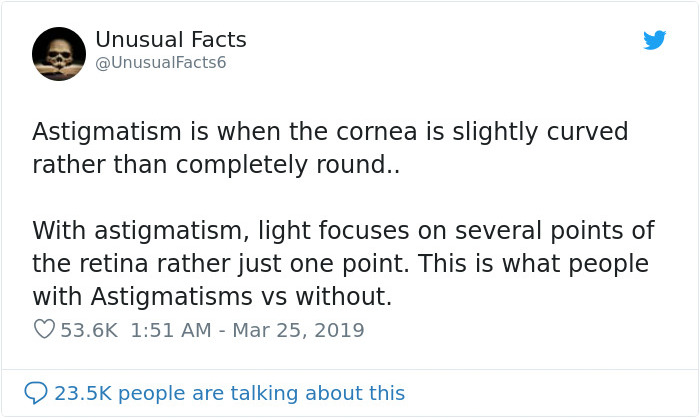
Task: Open the Unusual Facts display name
Action: (x=170, y=40)
